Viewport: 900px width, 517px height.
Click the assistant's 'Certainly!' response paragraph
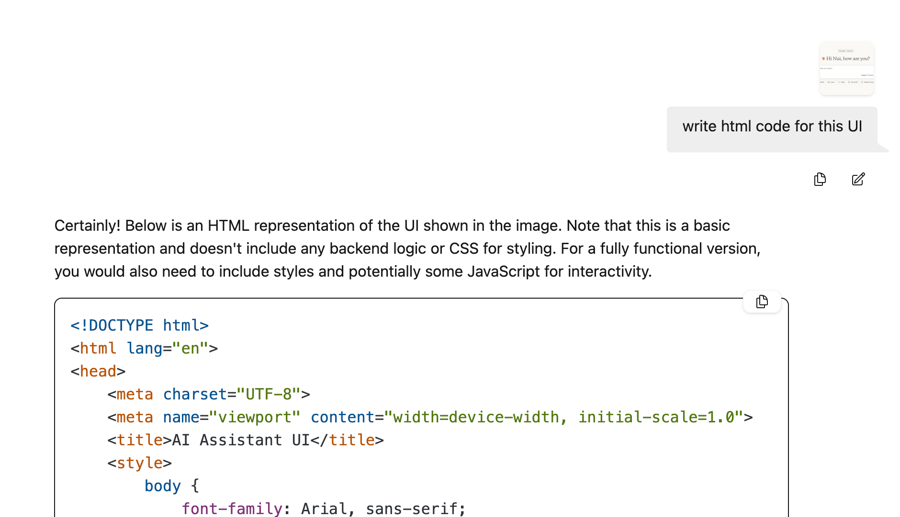click(x=408, y=248)
